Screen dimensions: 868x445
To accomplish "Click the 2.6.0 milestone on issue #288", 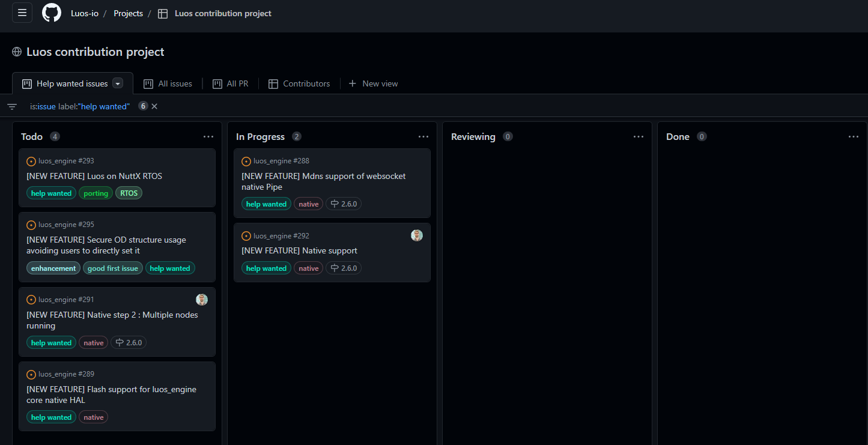I will [344, 204].
